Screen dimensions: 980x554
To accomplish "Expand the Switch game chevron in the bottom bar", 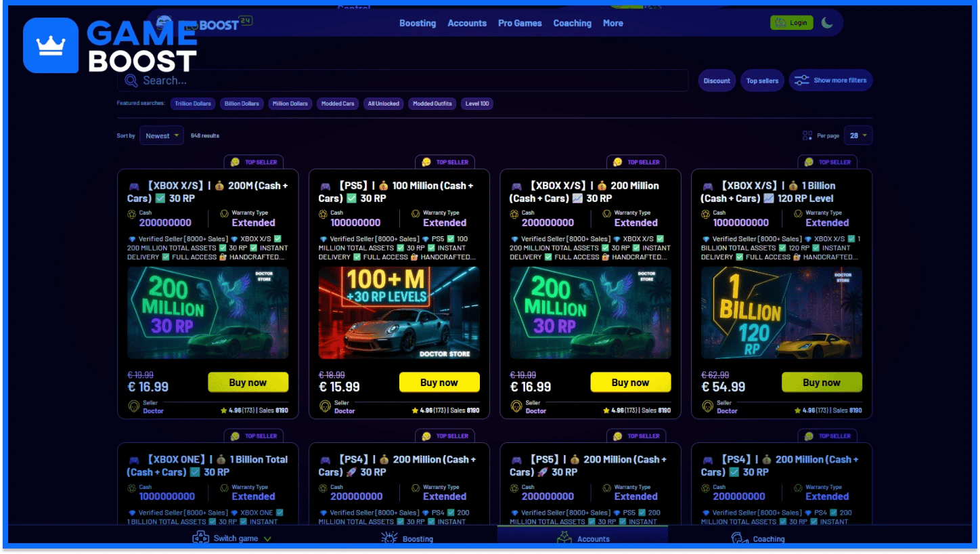I will (267, 539).
